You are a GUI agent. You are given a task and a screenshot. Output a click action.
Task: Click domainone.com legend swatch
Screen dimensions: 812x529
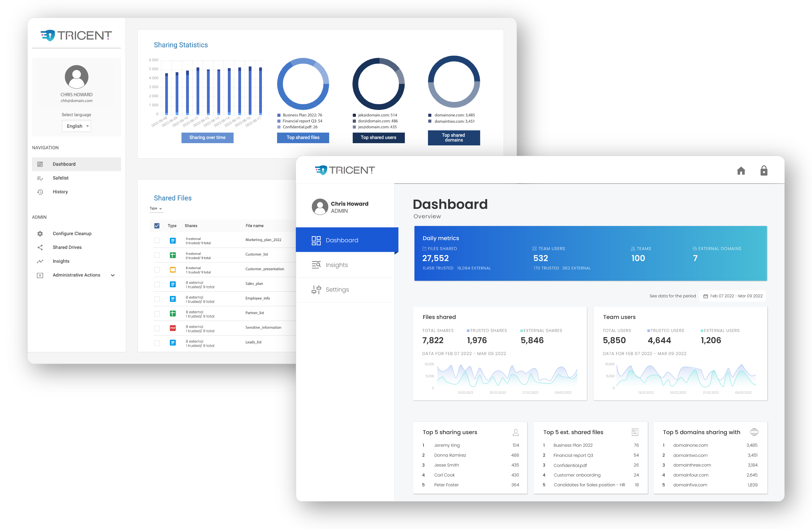click(430, 115)
